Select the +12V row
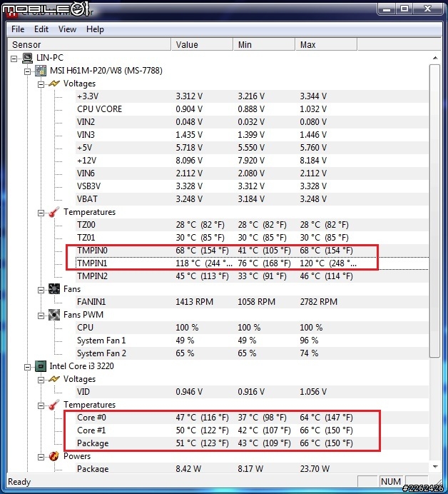The width and height of the screenshot is (448, 494). [252, 161]
